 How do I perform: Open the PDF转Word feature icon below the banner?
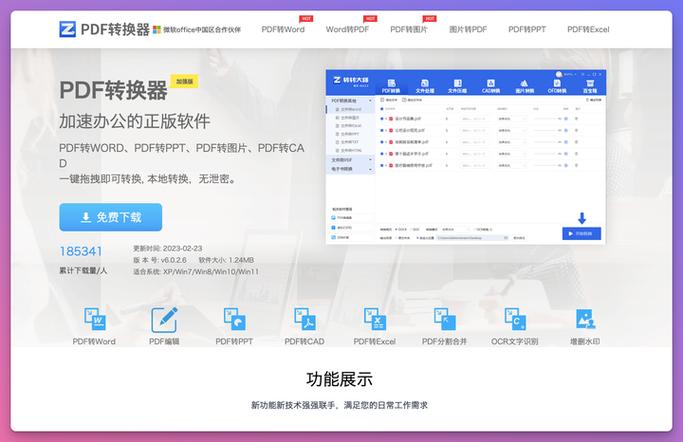(95, 320)
